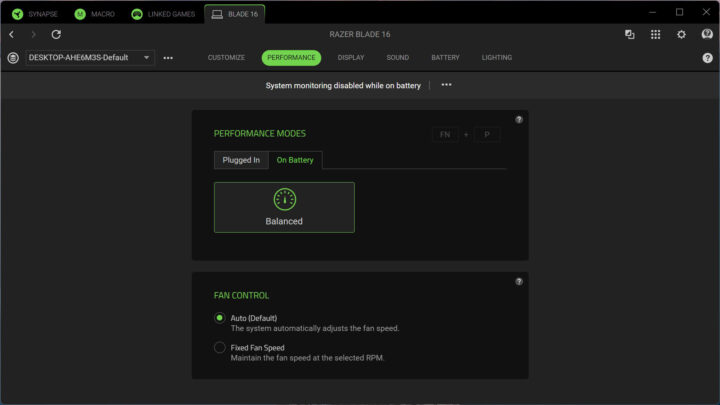The height and width of the screenshot is (405, 720).
Task: Click the help question mark near Lighting
Action: point(707,58)
